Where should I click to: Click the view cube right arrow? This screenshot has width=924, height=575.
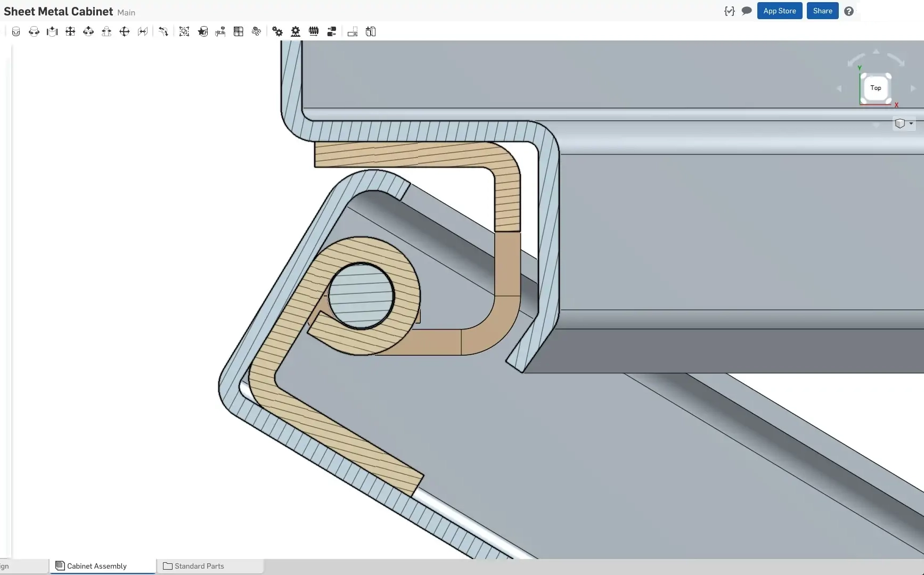913,88
